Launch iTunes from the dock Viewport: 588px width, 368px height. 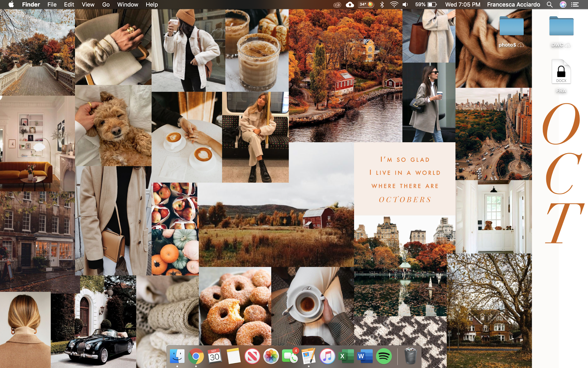click(x=327, y=356)
